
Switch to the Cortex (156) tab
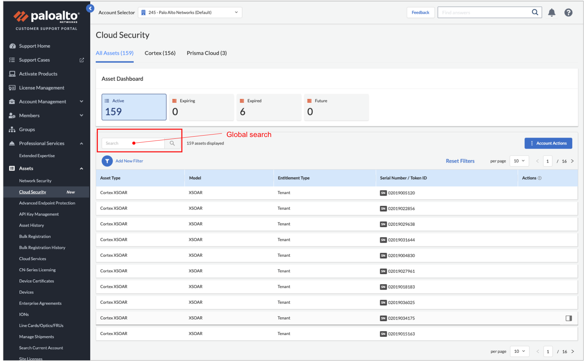pyautogui.click(x=160, y=53)
